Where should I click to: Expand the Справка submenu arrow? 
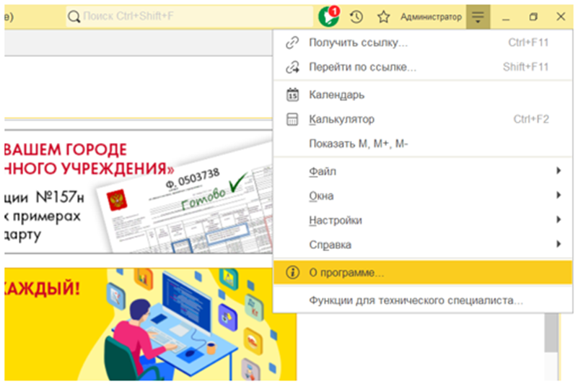(x=559, y=245)
